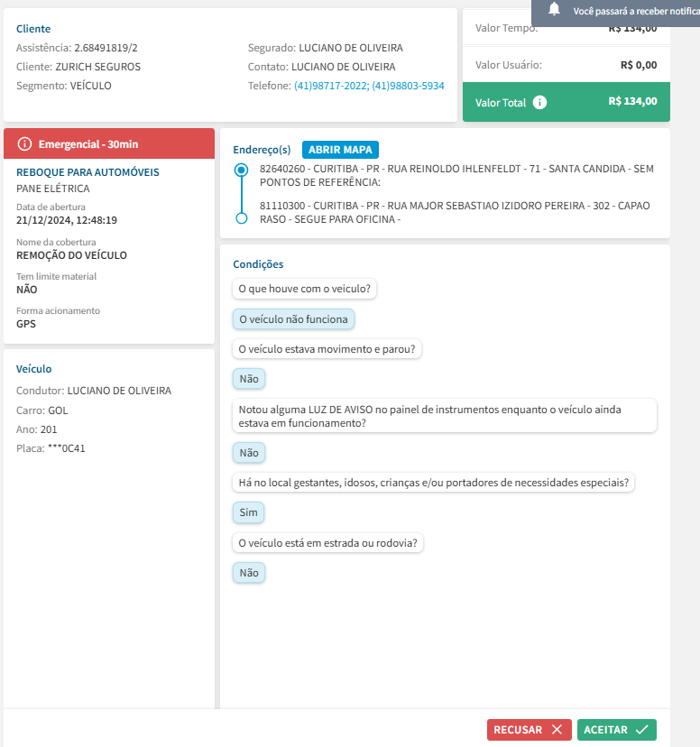Click the 'O veículo está em estrada ou rodovia?' question

click(x=329, y=543)
